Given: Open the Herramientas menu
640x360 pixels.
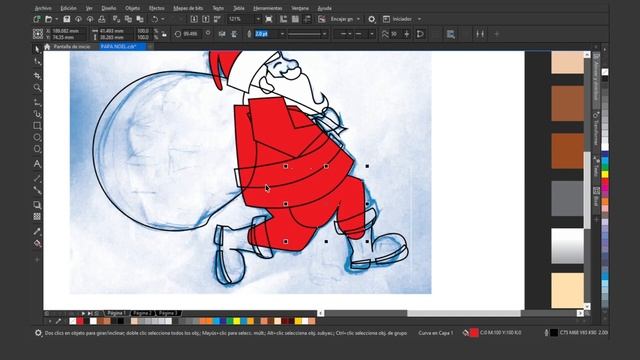Looking at the screenshot, I should [x=267, y=8].
